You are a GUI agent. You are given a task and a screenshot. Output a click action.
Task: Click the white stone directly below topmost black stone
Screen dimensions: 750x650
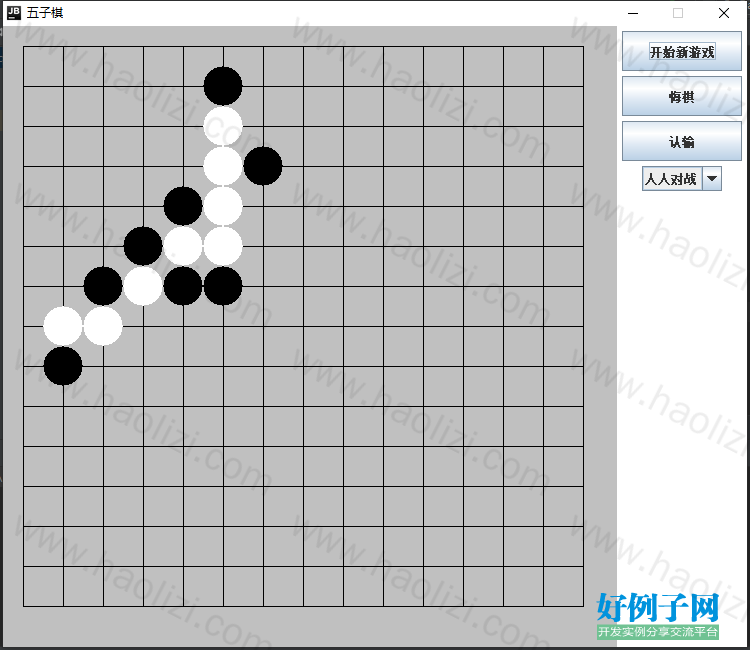(223, 126)
